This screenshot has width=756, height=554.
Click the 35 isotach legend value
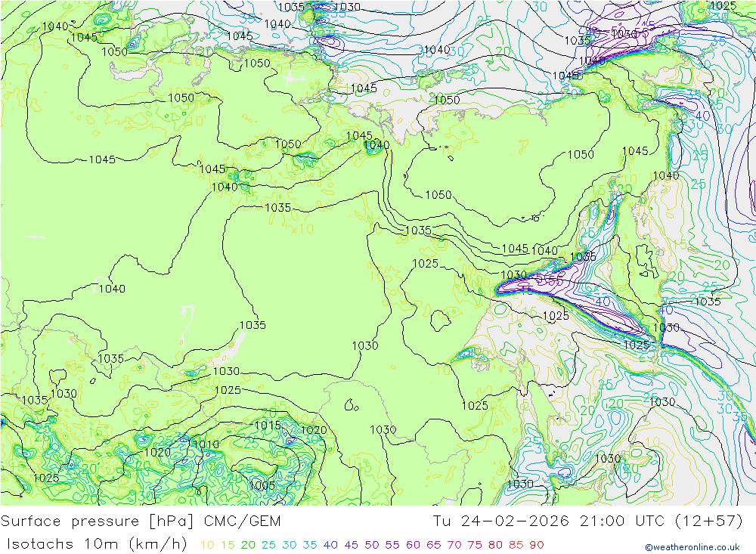(310, 545)
